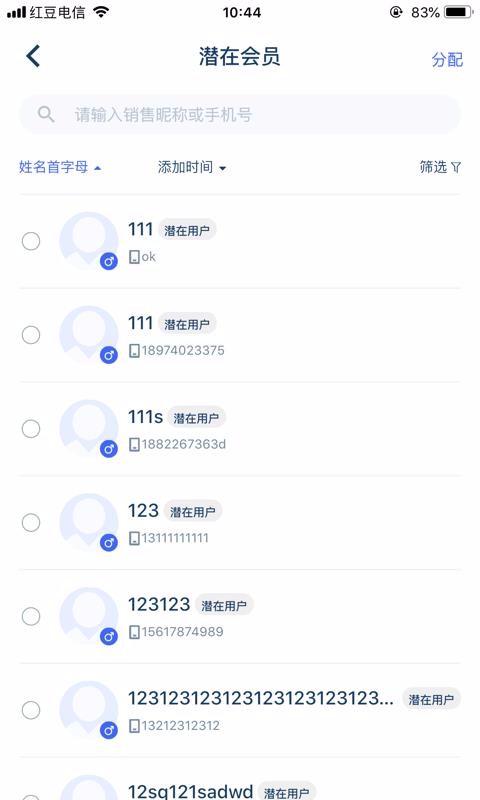Tap the 潜在用户 tag next to 123

193,512
